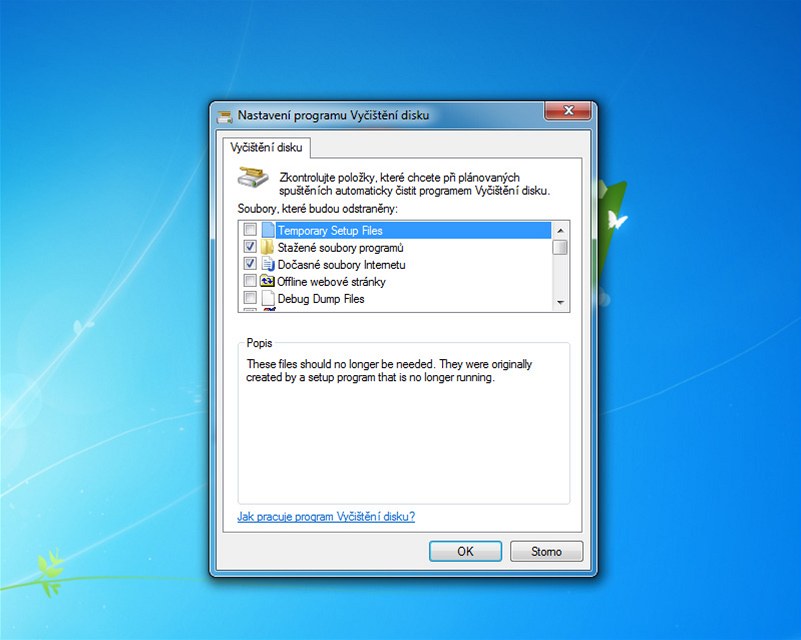The image size is (801, 640).
Task: Click the file list scrollbar thumb
Action: pos(561,247)
